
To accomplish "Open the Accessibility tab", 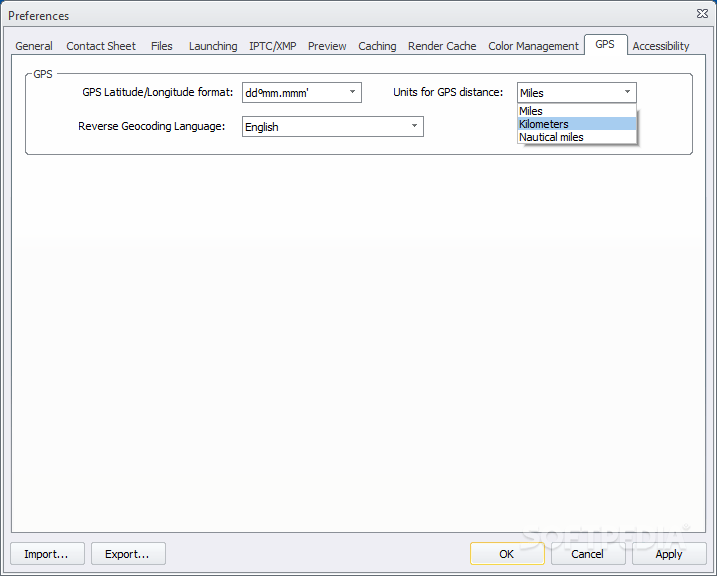I will 661,46.
